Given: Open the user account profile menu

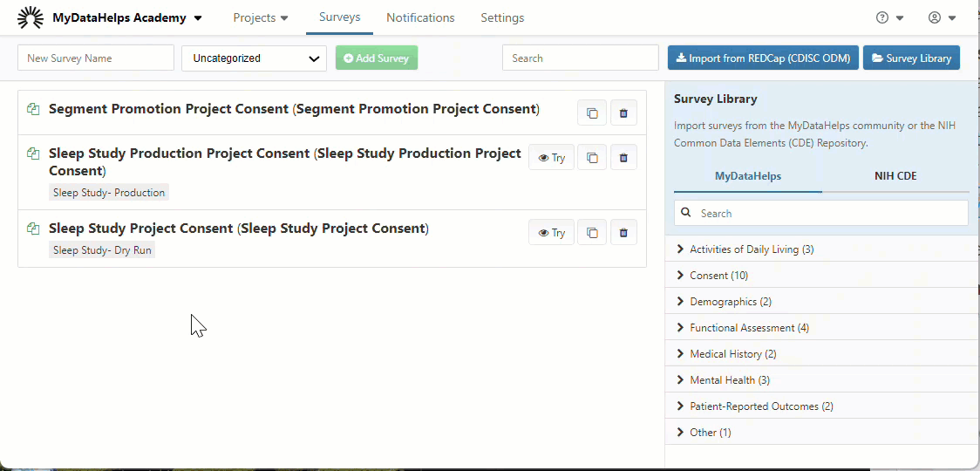Looking at the screenshot, I should (x=942, y=17).
